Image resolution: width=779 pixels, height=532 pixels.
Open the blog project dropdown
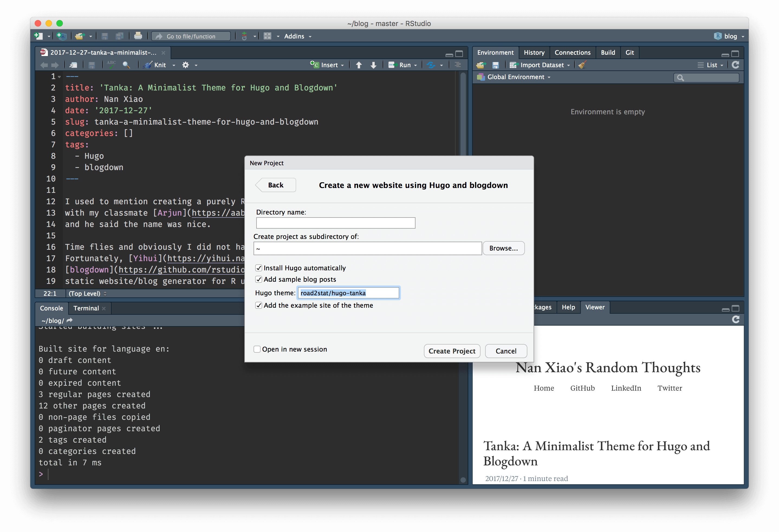pyautogui.click(x=729, y=36)
